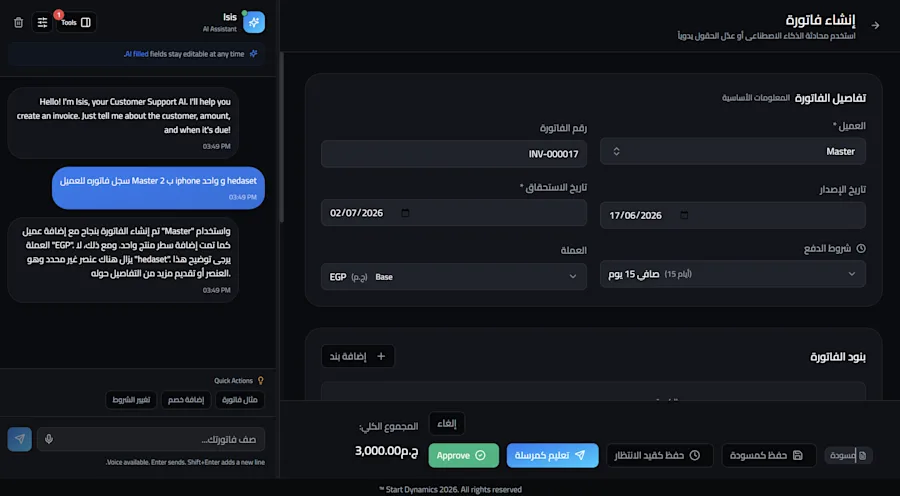Click the invoice number field INV-000017
The image size is (900, 496).
453,154
